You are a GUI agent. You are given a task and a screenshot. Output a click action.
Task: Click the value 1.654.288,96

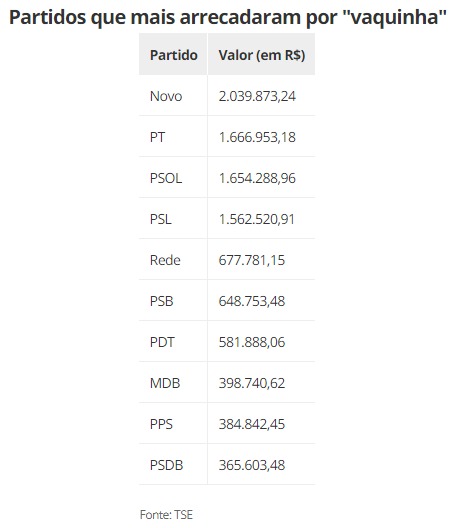pos(257,178)
